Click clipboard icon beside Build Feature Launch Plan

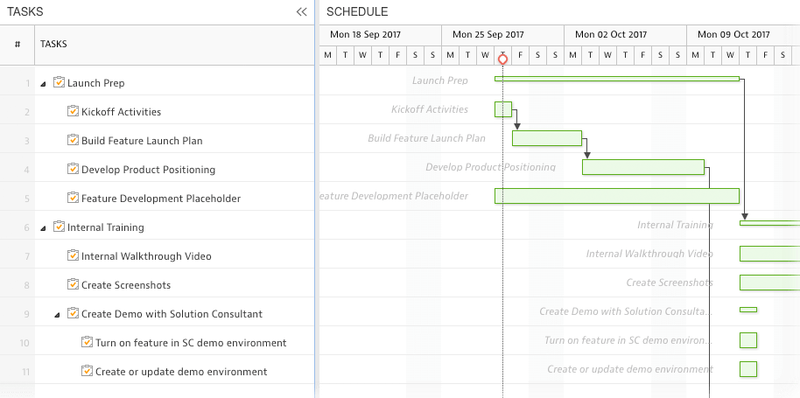point(73,140)
